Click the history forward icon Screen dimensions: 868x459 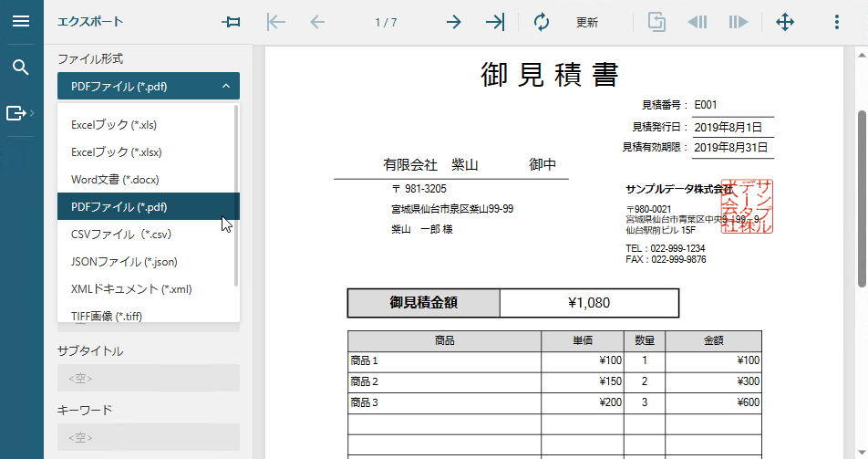[x=739, y=22]
